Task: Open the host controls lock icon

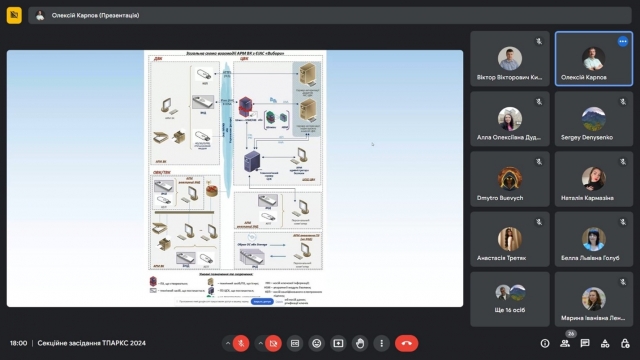Action: pyautogui.click(x=625, y=343)
